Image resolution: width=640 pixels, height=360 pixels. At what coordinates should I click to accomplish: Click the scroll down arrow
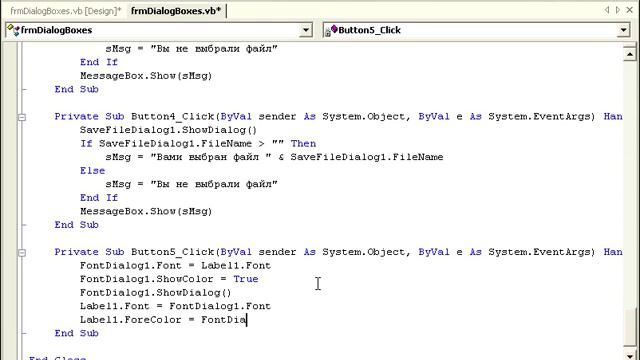[630, 356]
